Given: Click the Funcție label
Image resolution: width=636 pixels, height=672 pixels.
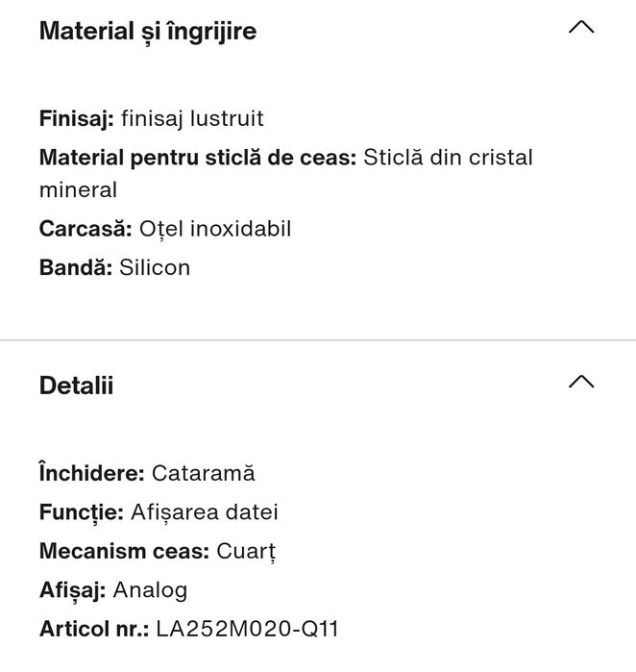Looking at the screenshot, I should (81, 512).
